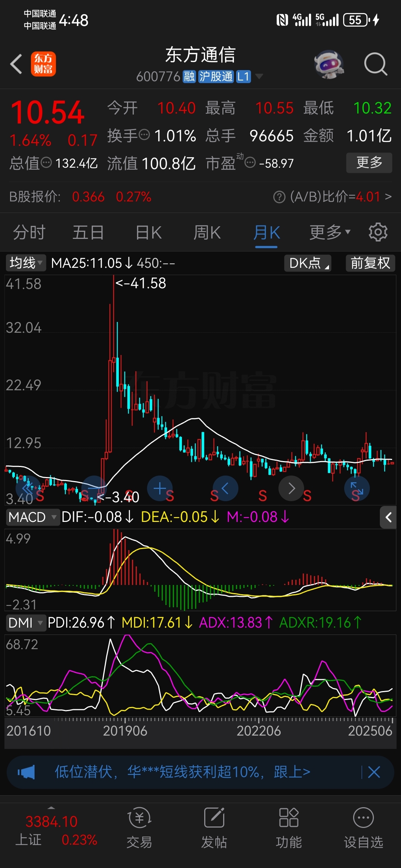The width and height of the screenshot is (401, 868).
Task: Expand stock code dropdown arrow
Action: point(259,76)
